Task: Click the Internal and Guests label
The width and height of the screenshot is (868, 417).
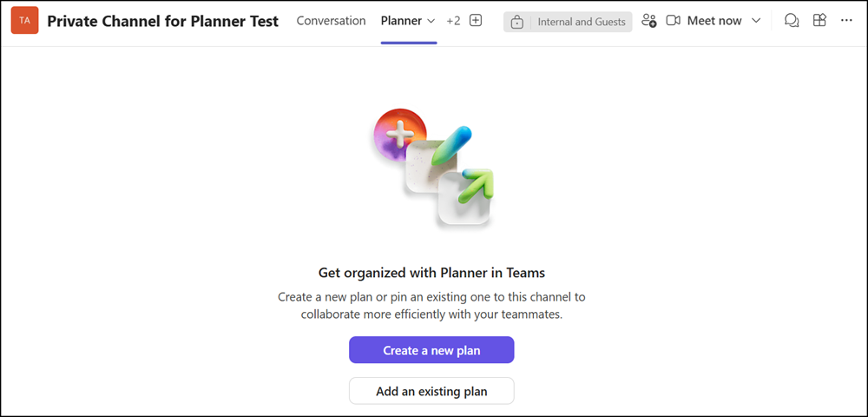Action: pyautogui.click(x=582, y=22)
